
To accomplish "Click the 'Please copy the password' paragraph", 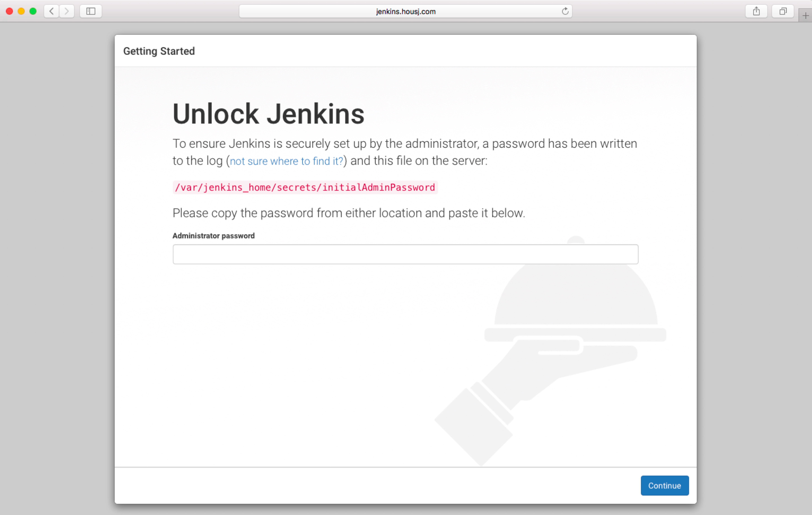I will tap(349, 213).
